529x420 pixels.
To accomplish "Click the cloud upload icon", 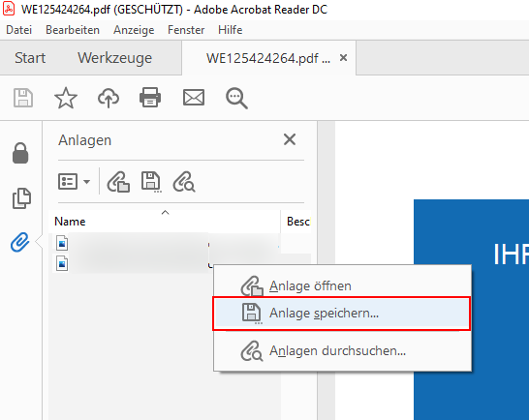I will pyautogui.click(x=109, y=98).
